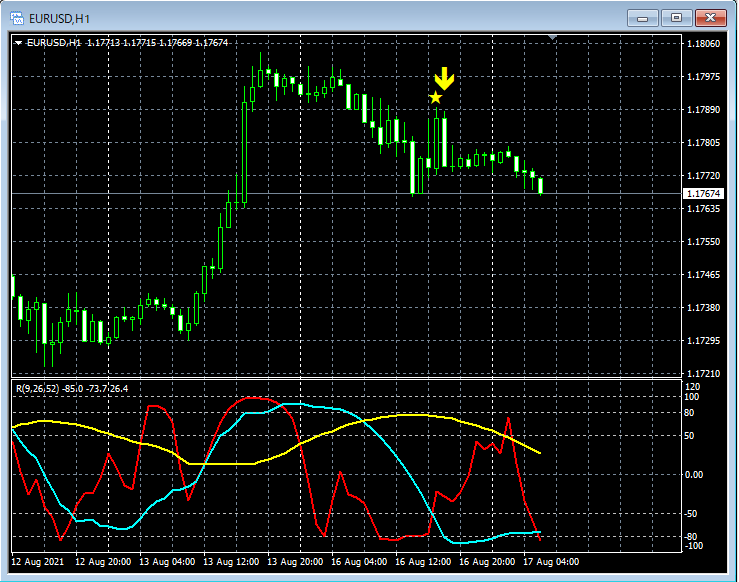Viewport: 739px width, 582px height.
Task: Click the horizontal bid price line
Action: (346, 194)
